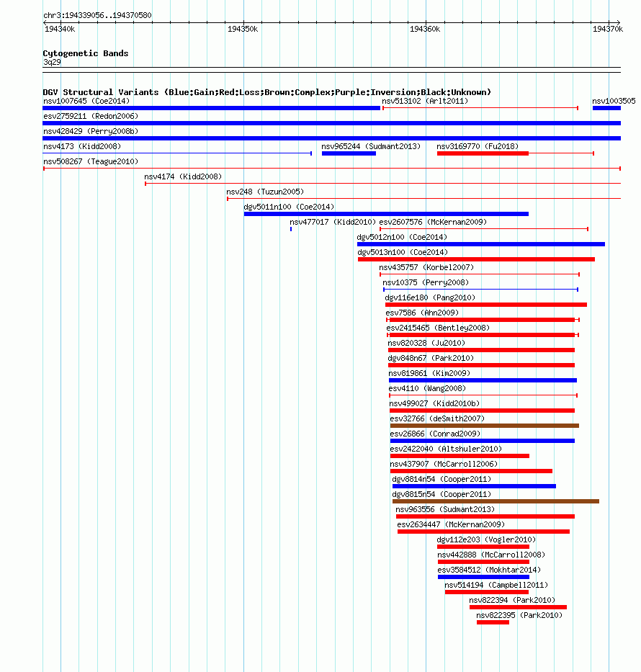Select the esv2415465 (Bentley2008) label
Screen dimensions: 641x672
point(438,328)
